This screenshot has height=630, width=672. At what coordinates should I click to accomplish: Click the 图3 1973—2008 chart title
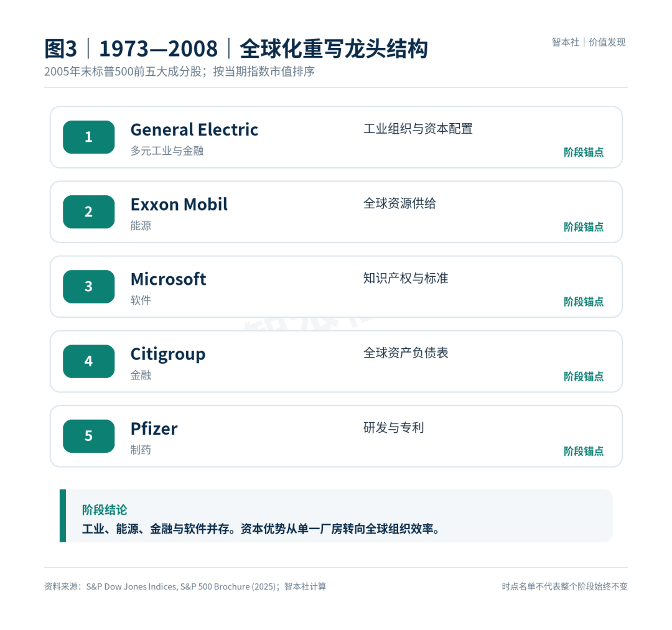[x=236, y=49]
